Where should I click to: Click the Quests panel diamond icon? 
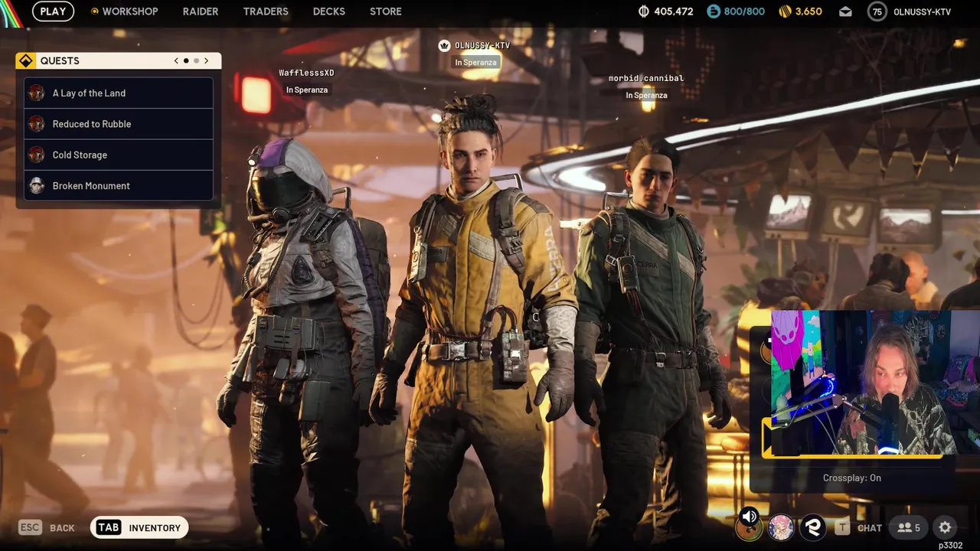click(25, 60)
